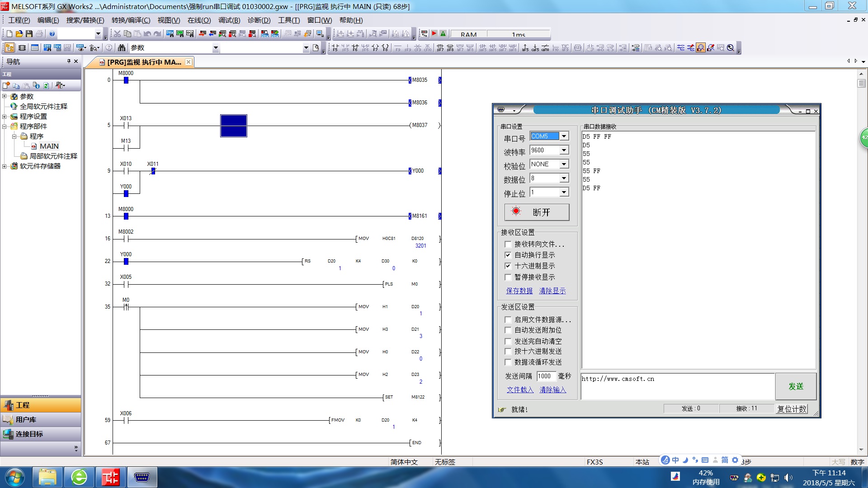Click the 清除显示 link
Screen dimensions: 868x488
tap(552, 291)
